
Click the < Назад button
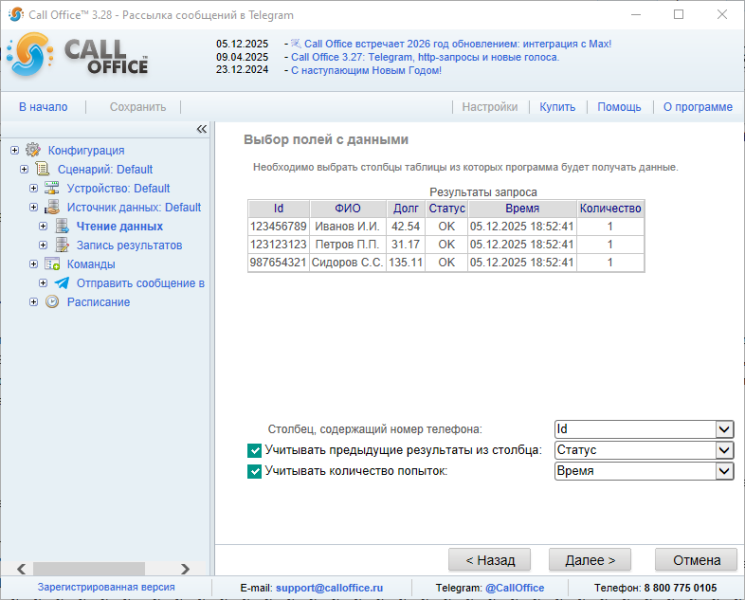click(489, 560)
